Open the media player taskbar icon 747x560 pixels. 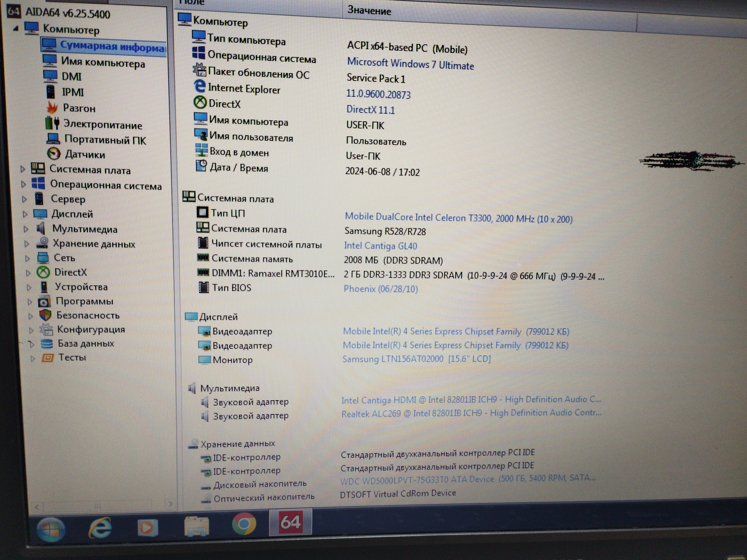[x=147, y=527]
